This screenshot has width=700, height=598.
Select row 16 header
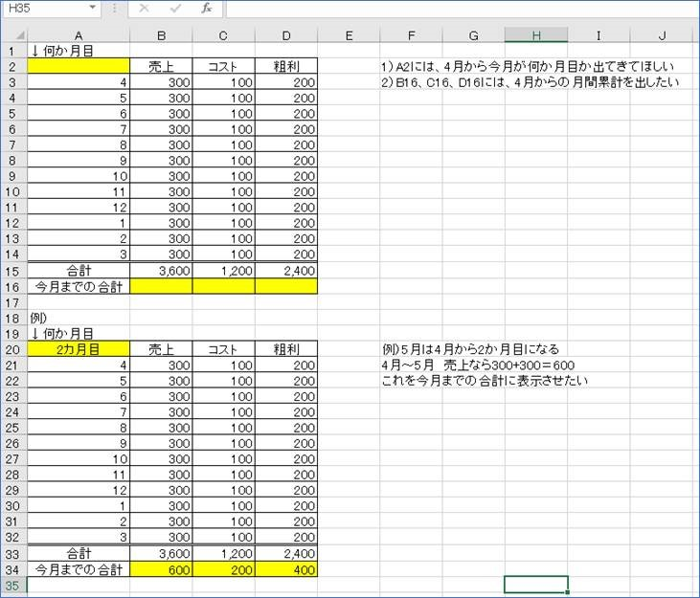13,286
